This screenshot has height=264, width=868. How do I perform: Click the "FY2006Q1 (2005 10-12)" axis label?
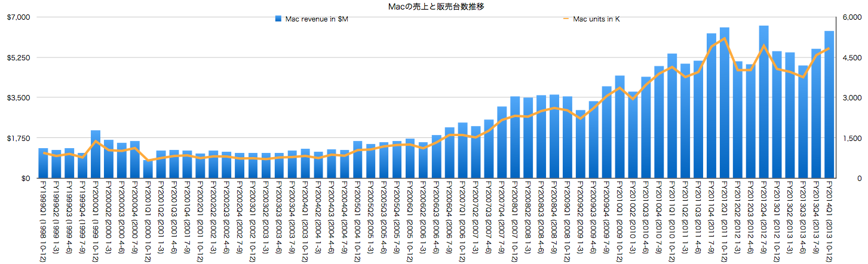pos(410,220)
